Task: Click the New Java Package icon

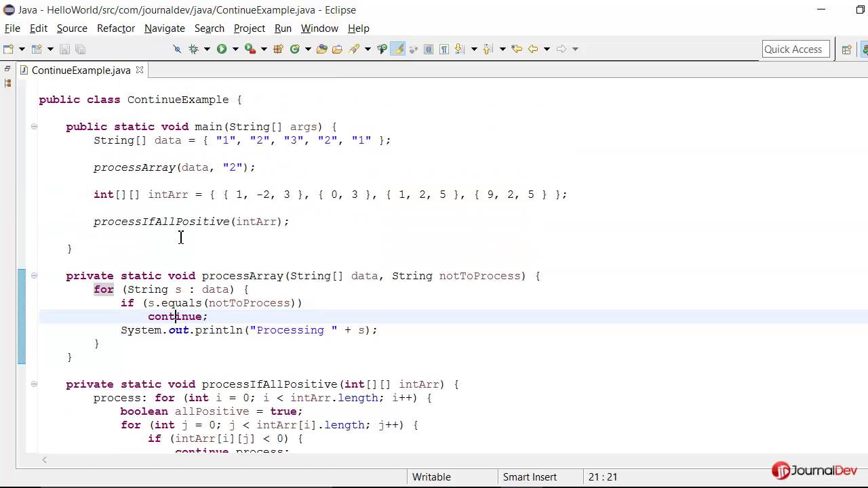Action: [278, 49]
